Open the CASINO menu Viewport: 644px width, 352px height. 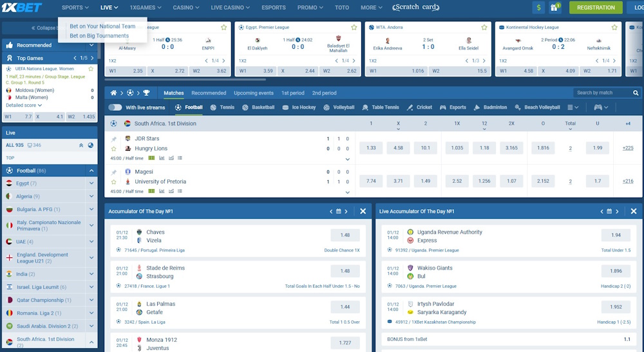(185, 7)
